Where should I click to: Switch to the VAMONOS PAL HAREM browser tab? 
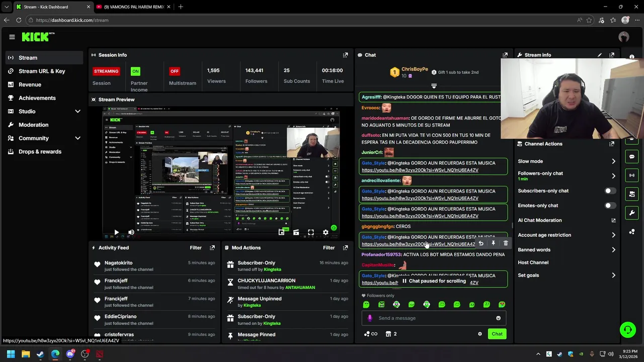133,7
